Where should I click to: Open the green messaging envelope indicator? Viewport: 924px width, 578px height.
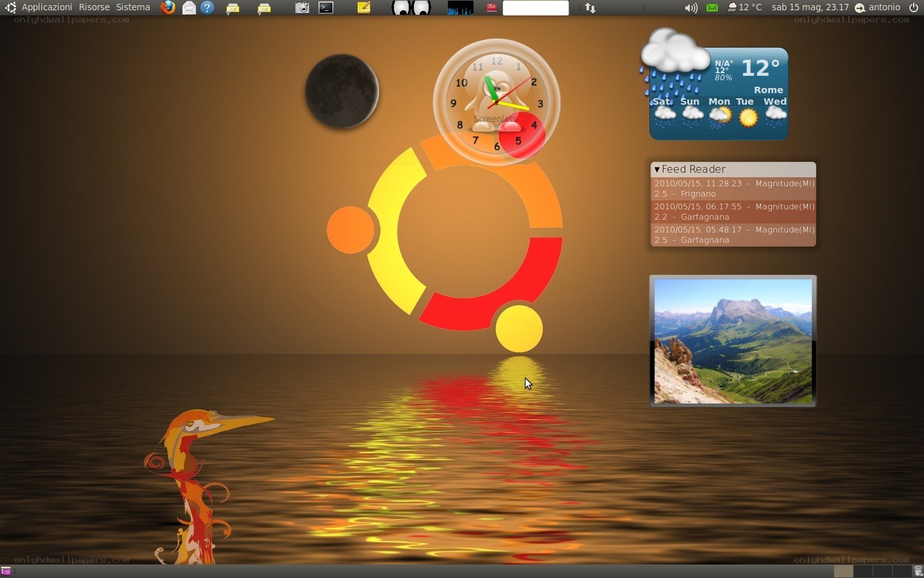pyautogui.click(x=712, y=8)
